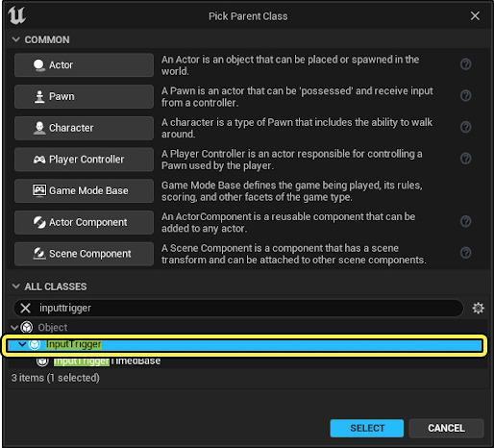This screenshot has width=494, height=448.
Task: Clear the inputtrigger search text
Action: click(x=25, y=308)
